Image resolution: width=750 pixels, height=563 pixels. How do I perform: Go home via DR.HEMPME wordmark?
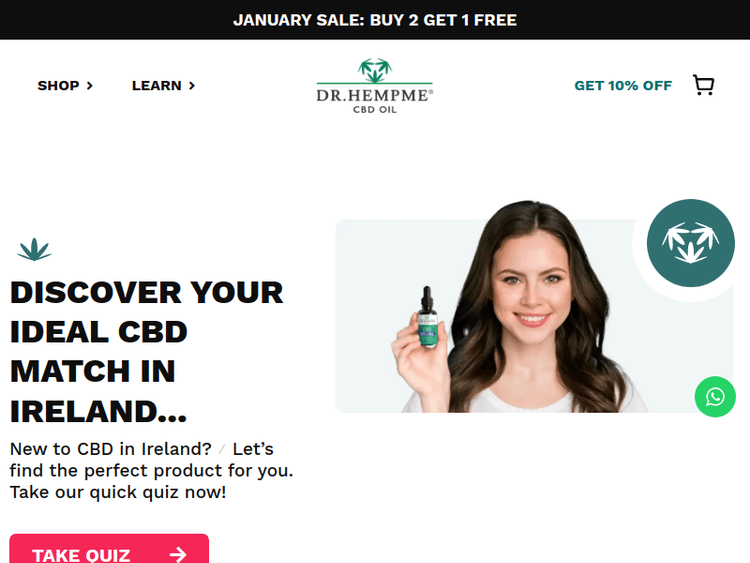coord(375,95)
